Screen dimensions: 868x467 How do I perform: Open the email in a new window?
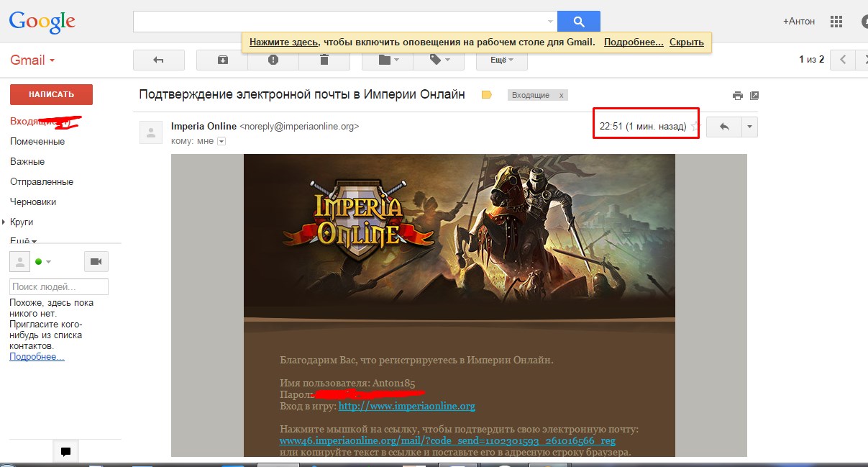pyautogui.click(x=754, y=95)
